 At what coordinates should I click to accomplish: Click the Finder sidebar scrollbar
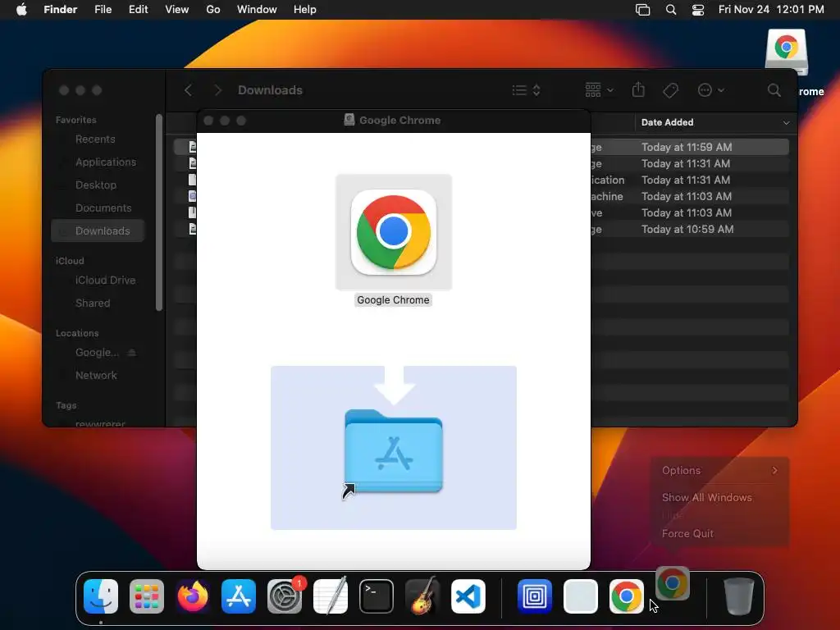point(158,212)
